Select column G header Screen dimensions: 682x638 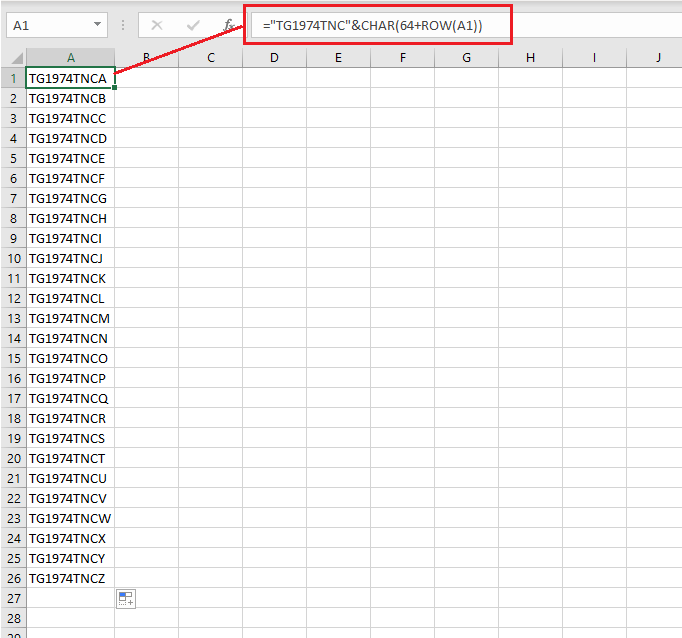click(x=466, y=57)
